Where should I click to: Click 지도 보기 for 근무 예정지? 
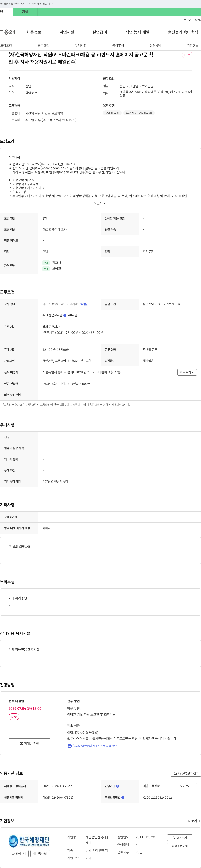pos(187,372)
